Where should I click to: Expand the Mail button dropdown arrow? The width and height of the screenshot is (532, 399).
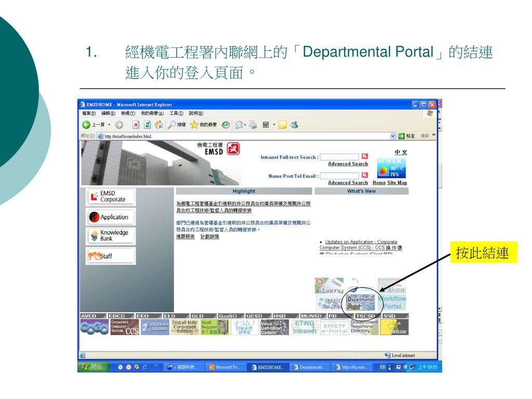(x=245, y=125)
